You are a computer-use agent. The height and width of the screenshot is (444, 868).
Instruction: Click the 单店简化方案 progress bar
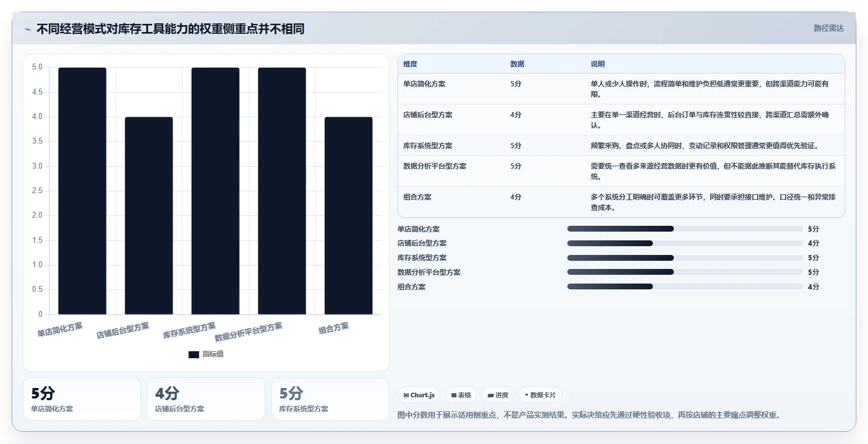coord(685,229)
